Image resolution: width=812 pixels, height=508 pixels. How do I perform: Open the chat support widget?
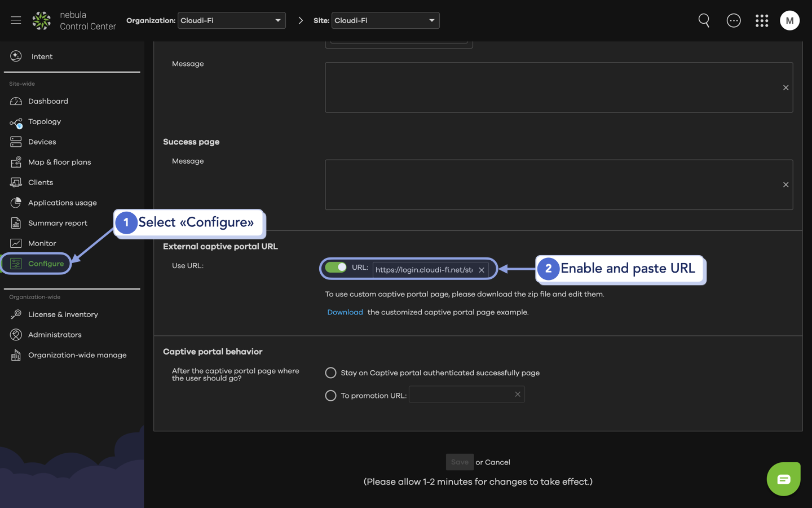pyautogui.click(x=783, y=479)
